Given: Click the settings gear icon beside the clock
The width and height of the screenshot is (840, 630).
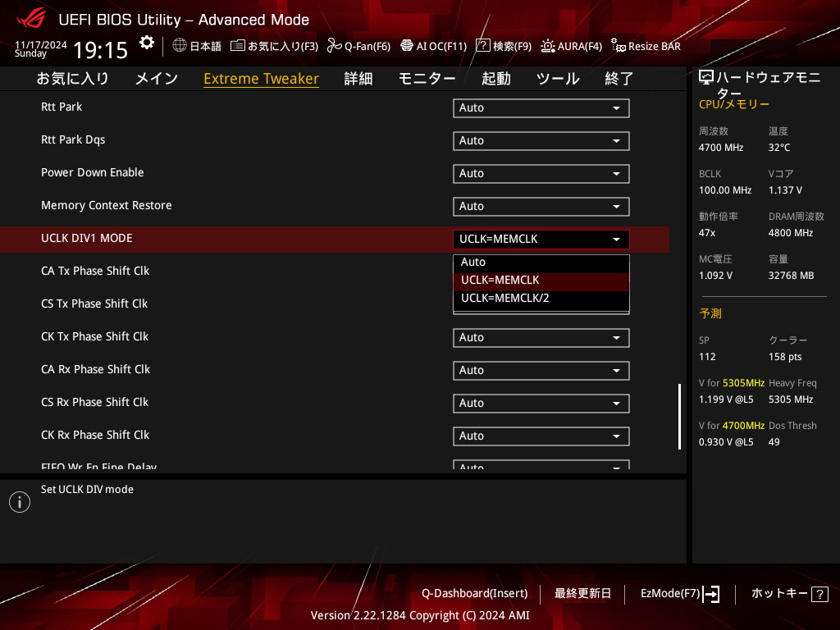Looking at the screenshot, I should click(146, 43).
